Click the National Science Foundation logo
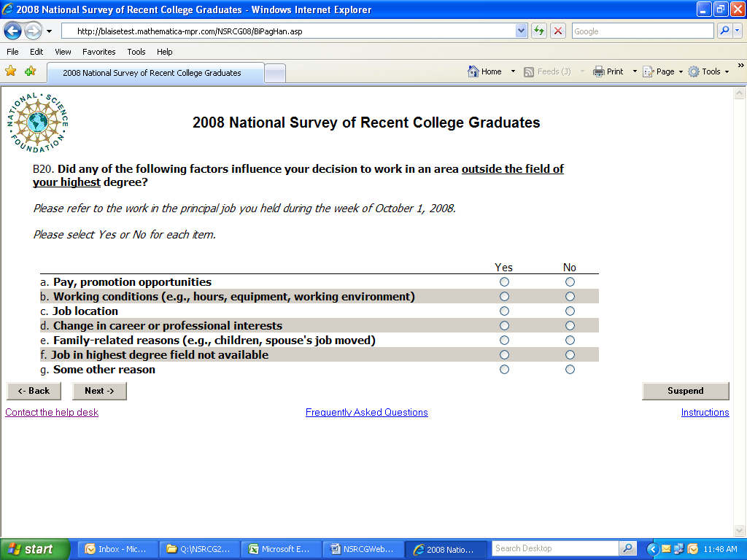The height and width of the screenshot is (560, 747). (x=38, y=122)
